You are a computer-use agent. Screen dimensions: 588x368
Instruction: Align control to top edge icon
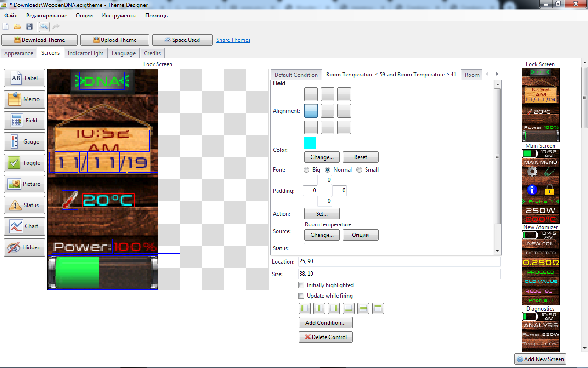(x=378, y=308)
